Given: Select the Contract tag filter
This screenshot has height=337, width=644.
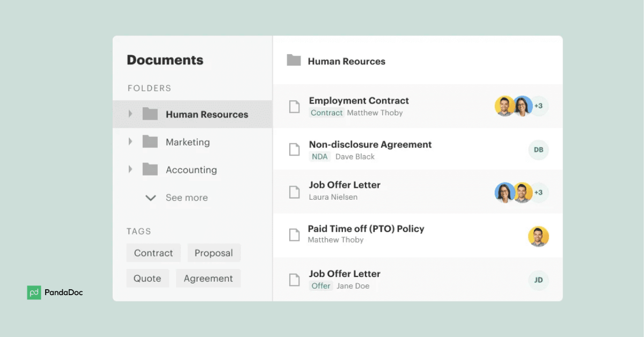Looking at the screenshot, I should [153, 253].
